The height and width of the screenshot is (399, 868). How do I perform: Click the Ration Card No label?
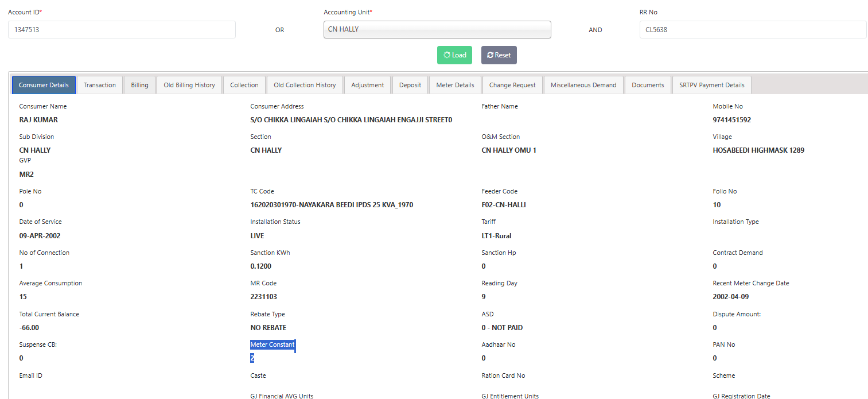(x=503, y=375)
